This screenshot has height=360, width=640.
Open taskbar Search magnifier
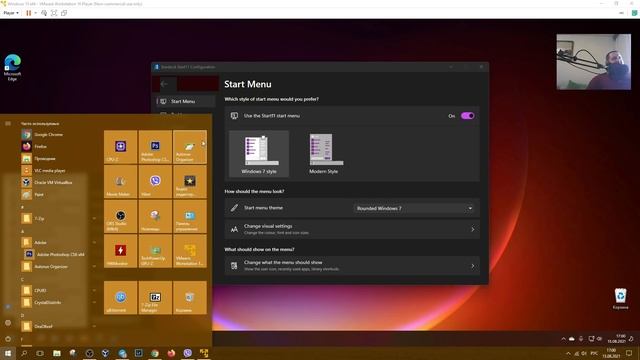(24, 353)
